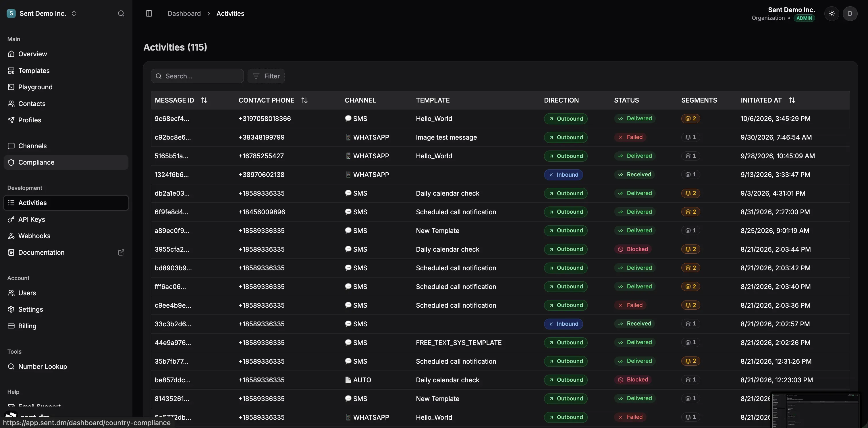Viewport: 868px width, 428px height.
Task: Open Documentation external link
Action: coord(66,252)
